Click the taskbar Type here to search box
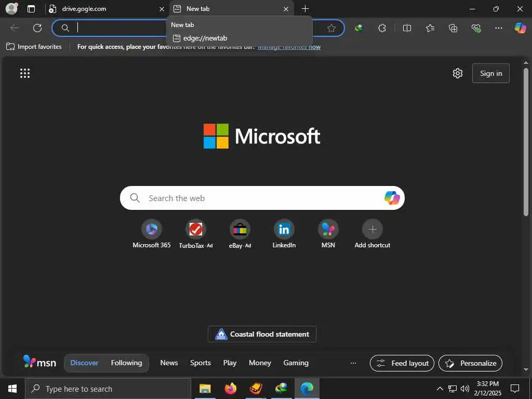The width and height of the screenshot is (532, 399). click(x=108, y=389)
